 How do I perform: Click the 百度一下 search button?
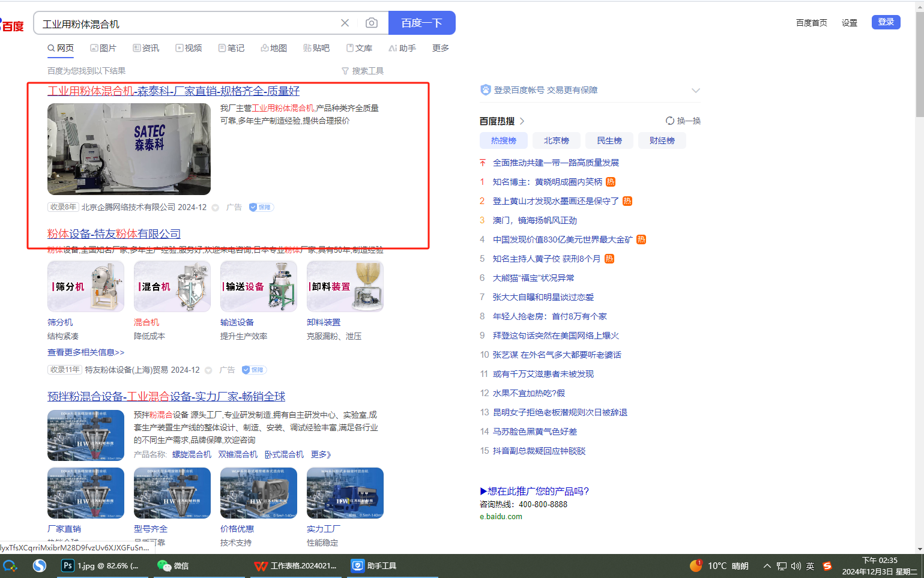click(x=422, y=23)
